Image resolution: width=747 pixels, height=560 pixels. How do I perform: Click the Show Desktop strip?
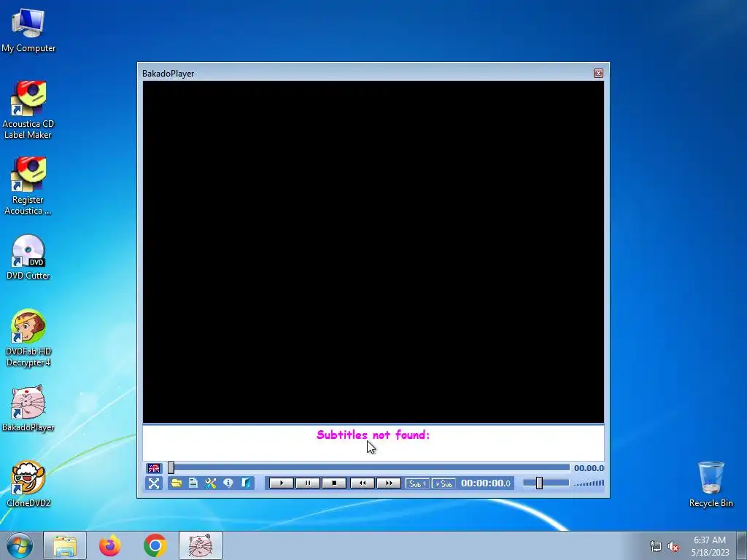tap(742, 545)
